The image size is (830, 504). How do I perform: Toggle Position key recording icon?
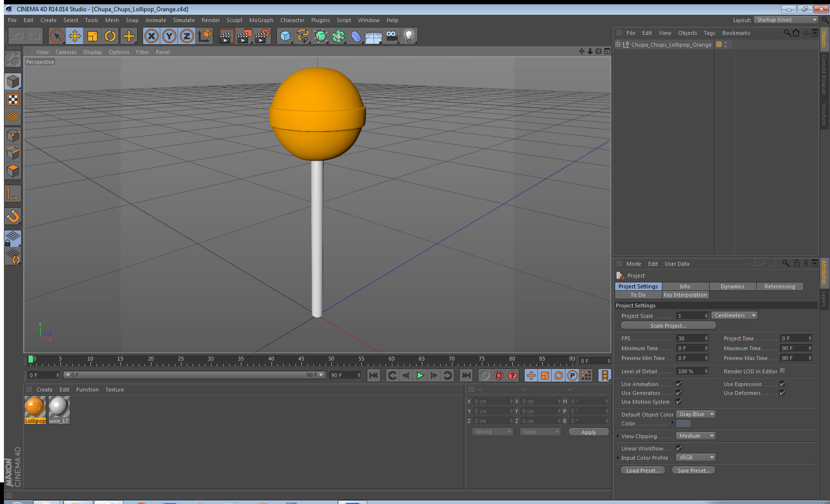coord(531,375)
